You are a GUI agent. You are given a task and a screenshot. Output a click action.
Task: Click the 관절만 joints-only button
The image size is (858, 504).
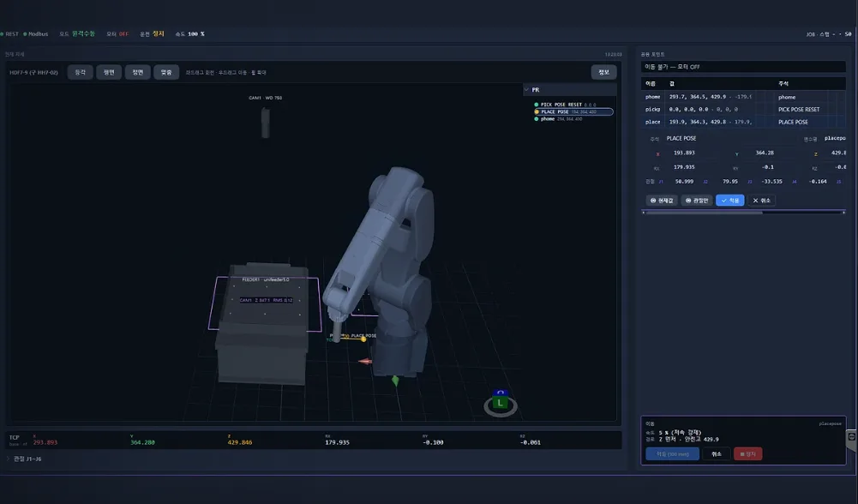(697, 201)
